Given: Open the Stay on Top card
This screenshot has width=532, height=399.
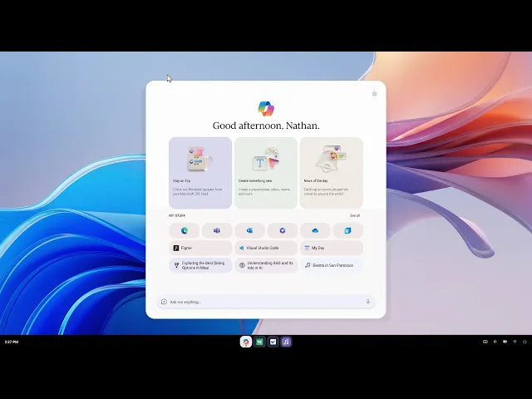Looking at the screenshot, I should pyautogui.click(x=200, y=173).
